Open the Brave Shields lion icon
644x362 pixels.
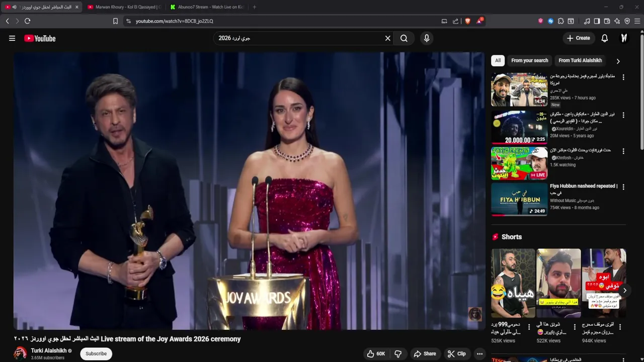pos(467,21)
